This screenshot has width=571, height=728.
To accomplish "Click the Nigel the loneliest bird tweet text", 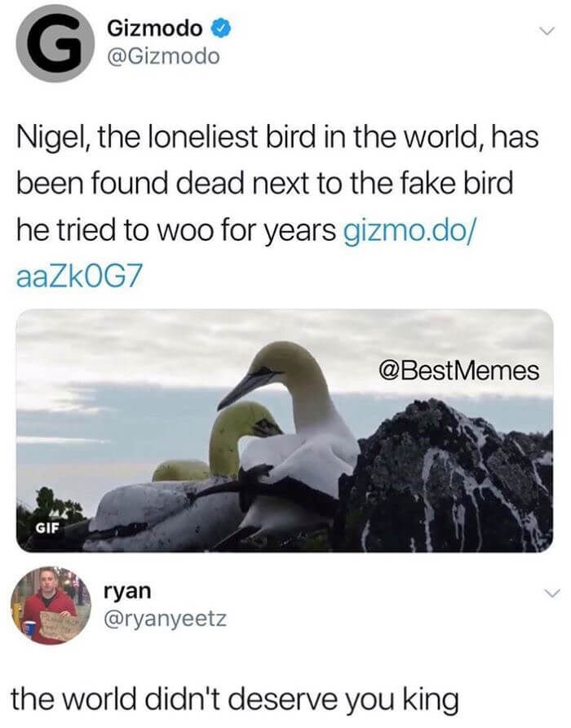I will [x=277, y=207].
